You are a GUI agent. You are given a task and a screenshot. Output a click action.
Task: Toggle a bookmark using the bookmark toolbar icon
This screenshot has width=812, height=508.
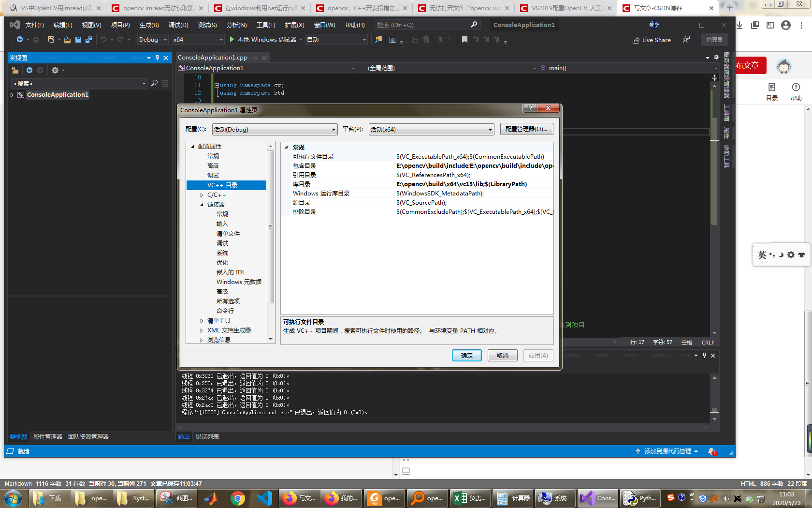click(464, 40)
